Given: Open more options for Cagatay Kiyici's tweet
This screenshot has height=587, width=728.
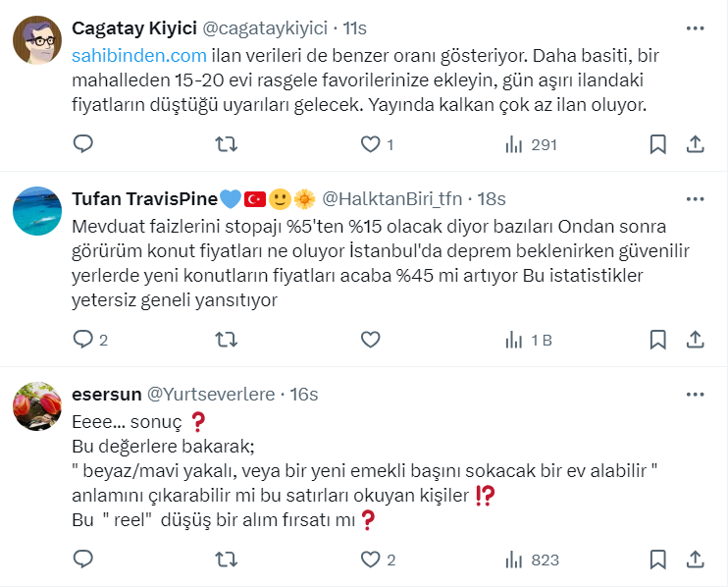Looking at the screenshot, I should (695, 28).
